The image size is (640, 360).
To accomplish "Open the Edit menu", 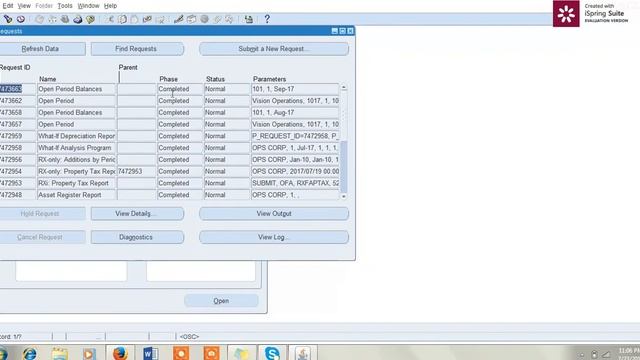I will pos(8,6).
